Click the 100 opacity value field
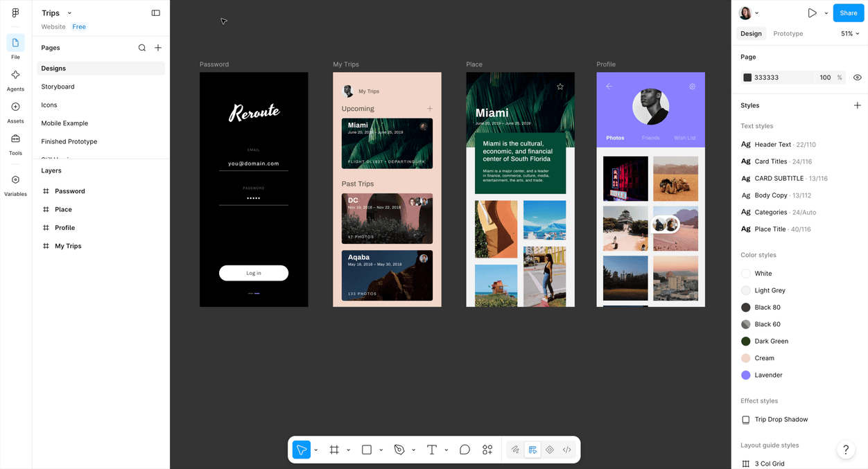868x469 pixels. 825,78
